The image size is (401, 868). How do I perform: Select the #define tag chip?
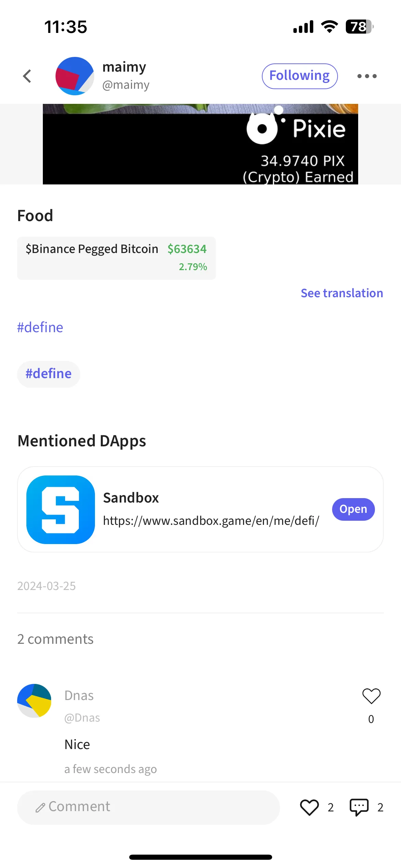point(49,374)
